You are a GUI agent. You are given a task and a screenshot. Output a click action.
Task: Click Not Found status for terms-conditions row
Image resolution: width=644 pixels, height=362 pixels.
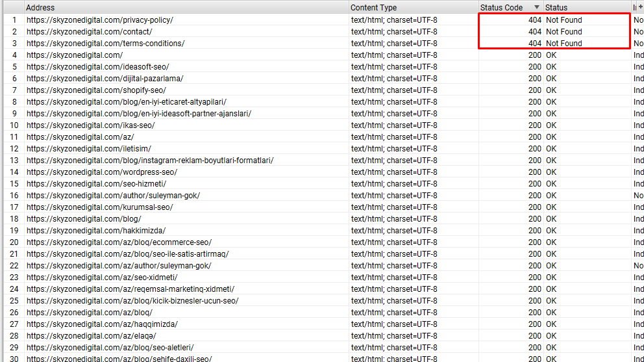[563, 44]
